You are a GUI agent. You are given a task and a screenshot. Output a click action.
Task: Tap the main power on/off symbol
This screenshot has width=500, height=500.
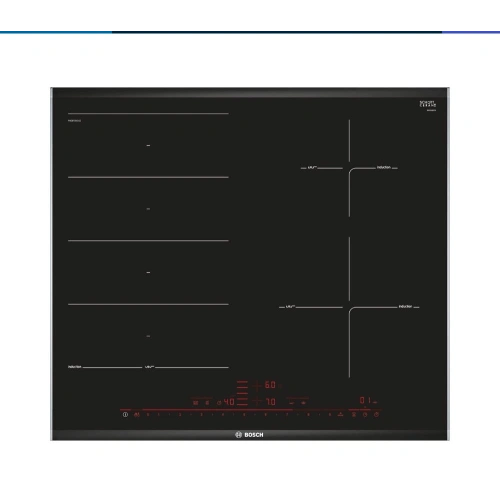pyautogui.click(x=125, y=415)
